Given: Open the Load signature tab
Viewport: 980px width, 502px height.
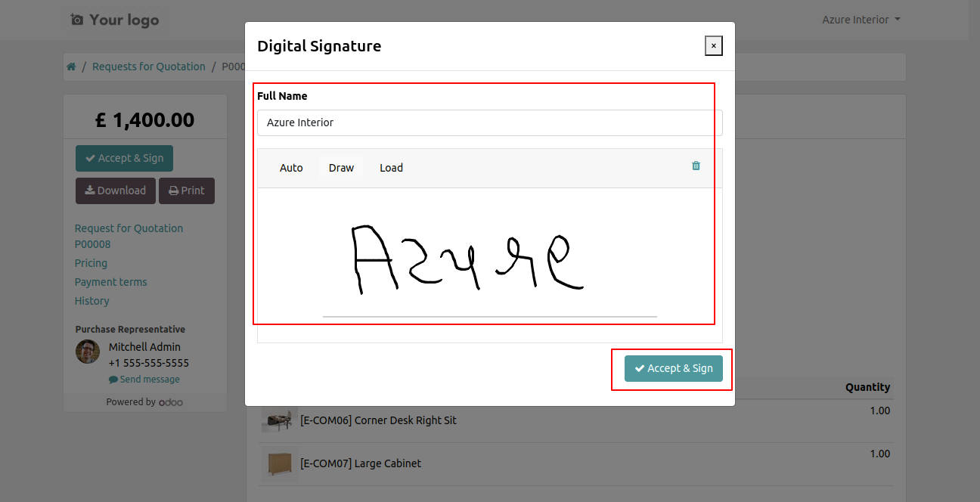Looking at the screenshot, I should [x=391, y=168].
